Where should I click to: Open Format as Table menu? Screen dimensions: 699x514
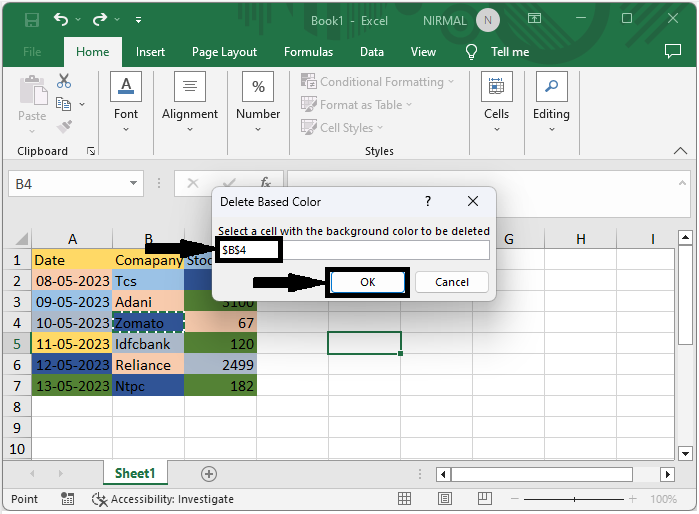[356, 105]
